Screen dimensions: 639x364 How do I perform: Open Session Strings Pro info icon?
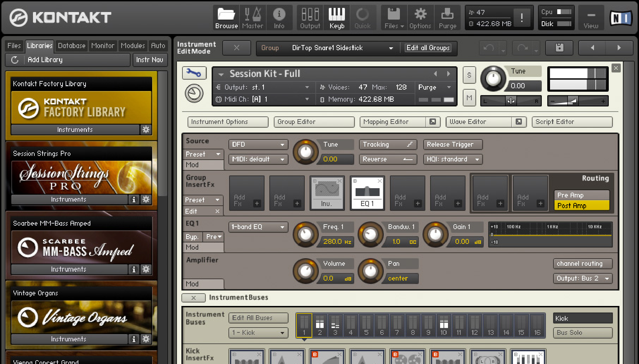(x=134, y=200)
